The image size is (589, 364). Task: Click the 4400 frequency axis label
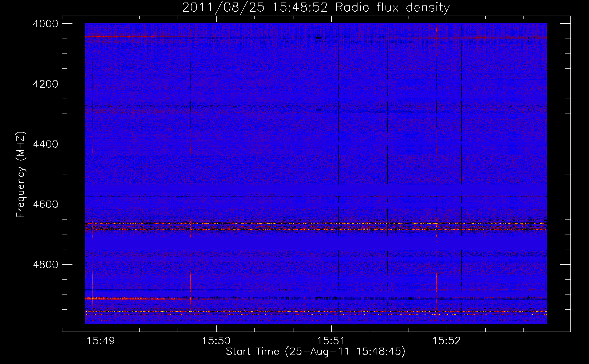pyautogui.click(x=46, y=144)
